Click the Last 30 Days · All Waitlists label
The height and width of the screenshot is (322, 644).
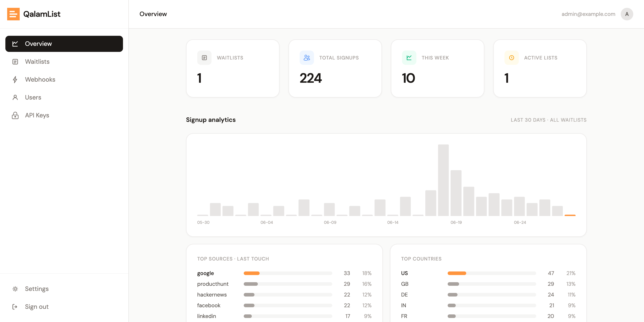[549, 120]
